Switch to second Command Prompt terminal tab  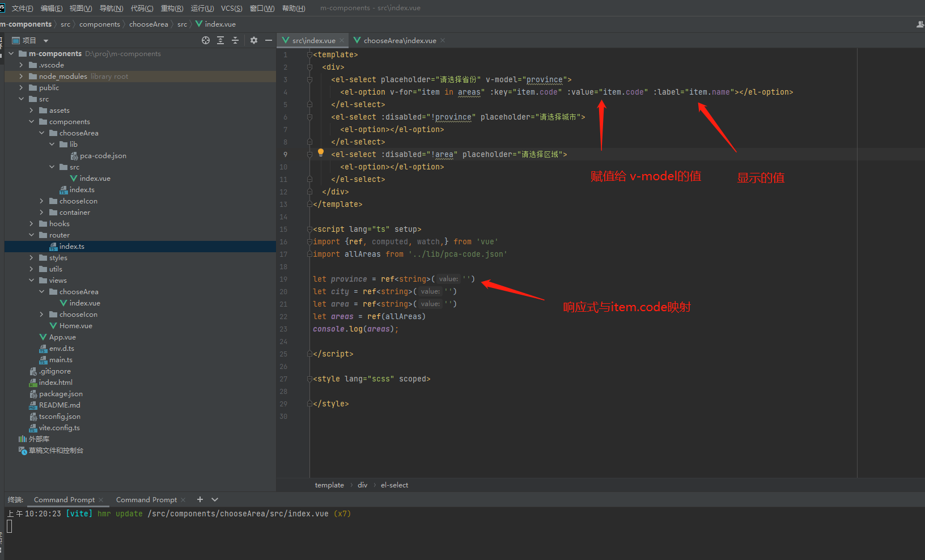tap(146, 499)
